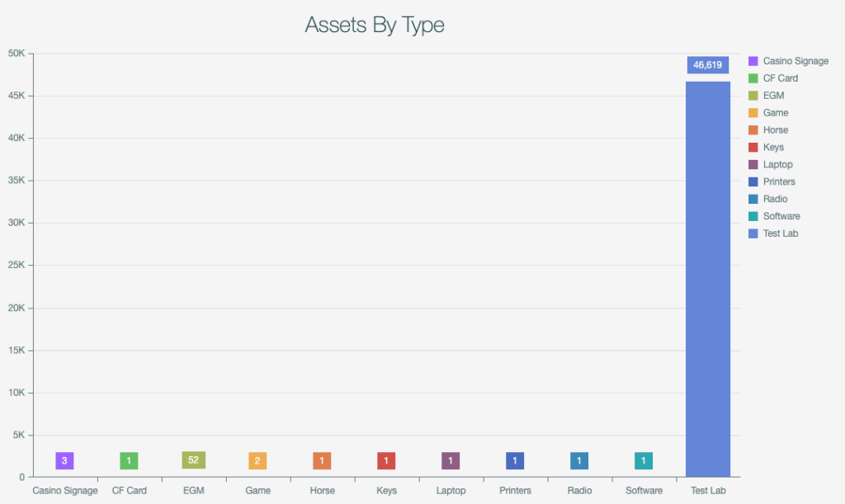Click the Laptop bar data label
This screenshot has width=845, height=504.
point(451,461)
